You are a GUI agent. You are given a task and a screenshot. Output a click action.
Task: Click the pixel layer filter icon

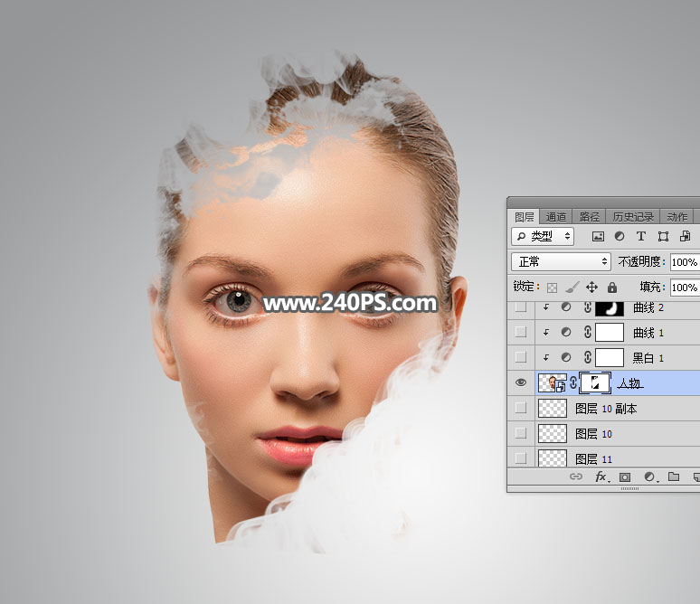coord(598,236)
